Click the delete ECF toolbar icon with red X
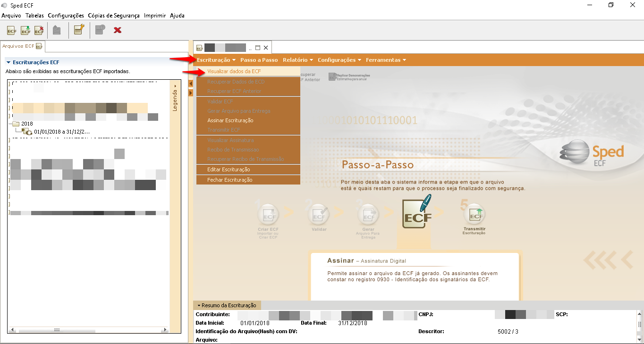644x344 pixels. pos(39,30)
